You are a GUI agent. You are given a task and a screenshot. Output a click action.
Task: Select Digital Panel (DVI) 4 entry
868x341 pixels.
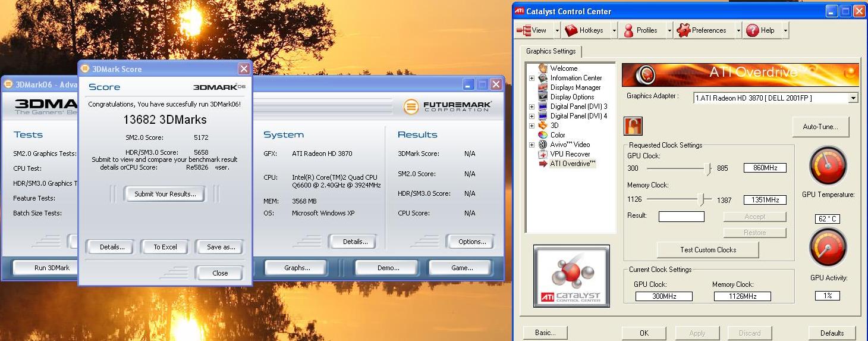(578, 116)
